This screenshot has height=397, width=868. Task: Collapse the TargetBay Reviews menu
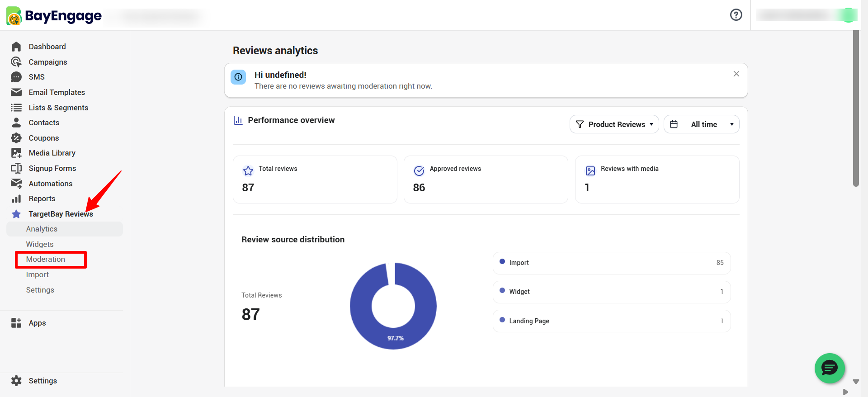pos(61,214)
